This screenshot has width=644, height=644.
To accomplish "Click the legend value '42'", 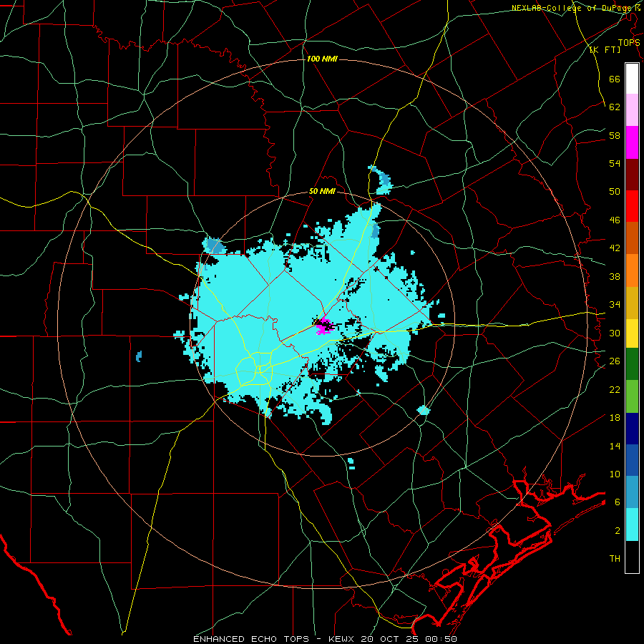I will click(615, 248).
